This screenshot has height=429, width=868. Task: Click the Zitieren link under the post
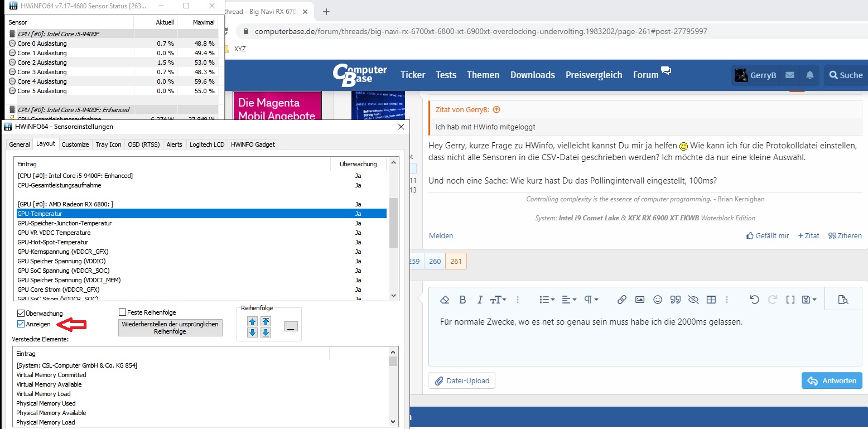click(845, 235)
